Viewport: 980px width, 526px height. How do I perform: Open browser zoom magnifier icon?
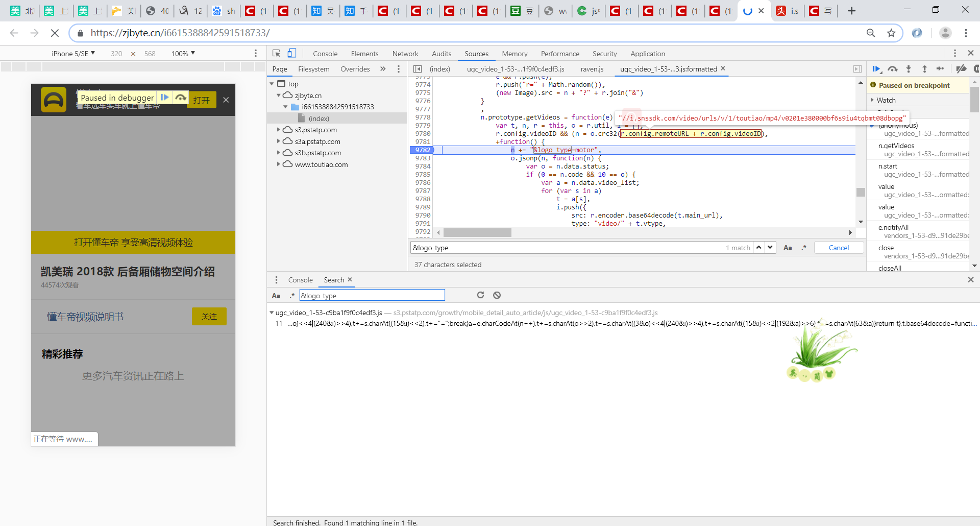click(871, 33)
